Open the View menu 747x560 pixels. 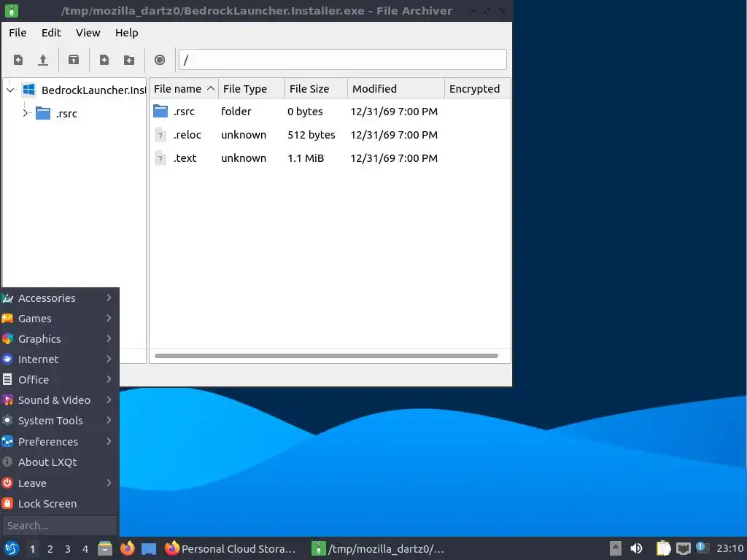pyautogui.click(x=88, y=33)
